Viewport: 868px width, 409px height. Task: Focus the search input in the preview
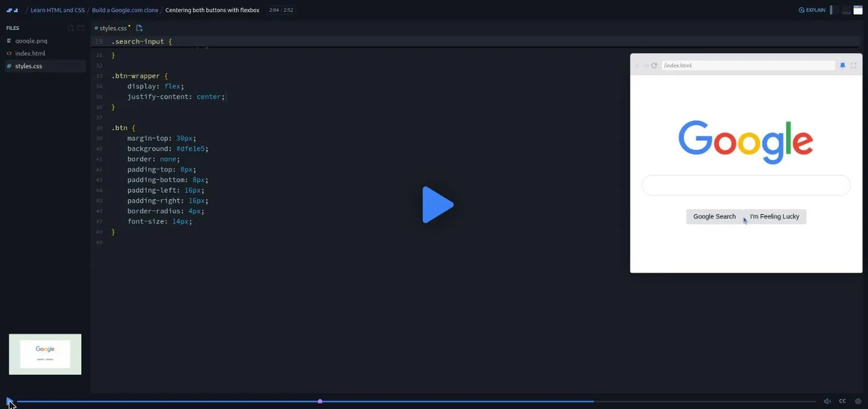pos(746,185)
